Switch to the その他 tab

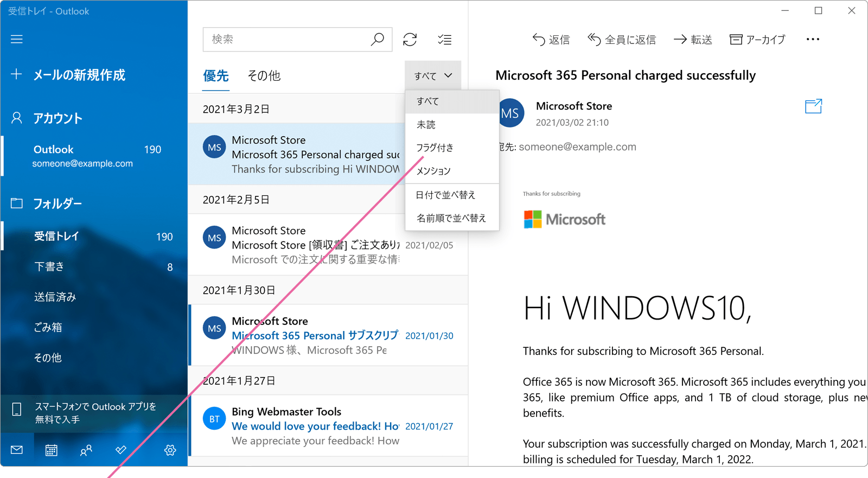[264, 76]
